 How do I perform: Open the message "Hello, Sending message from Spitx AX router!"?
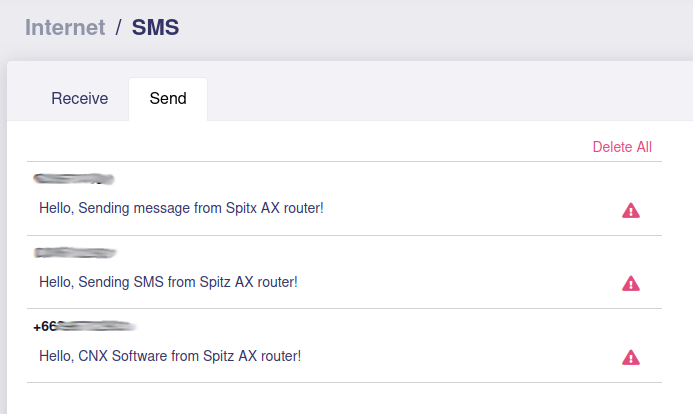tap(181, 208)
